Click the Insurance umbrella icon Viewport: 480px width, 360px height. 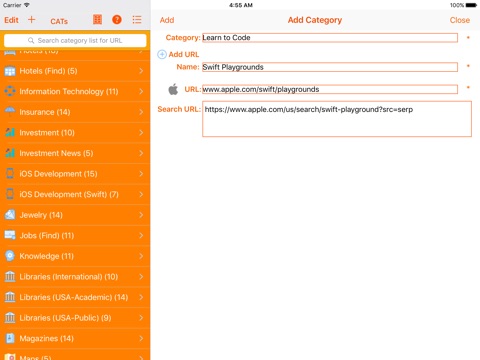(10, 112)
